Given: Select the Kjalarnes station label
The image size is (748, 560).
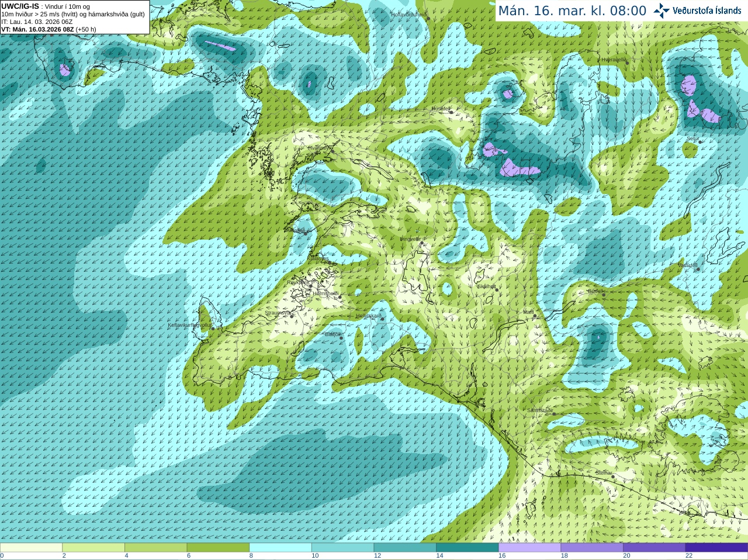Looking at the screenshot, I should pyautogui.click(x=318, y=258).
